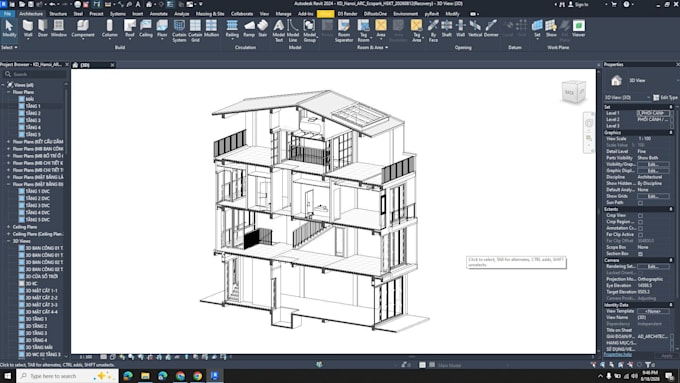Screen dimensions: 680x383
Task: Toggle the Far Clip Active checkbox
Action: (x=641, y=235)
